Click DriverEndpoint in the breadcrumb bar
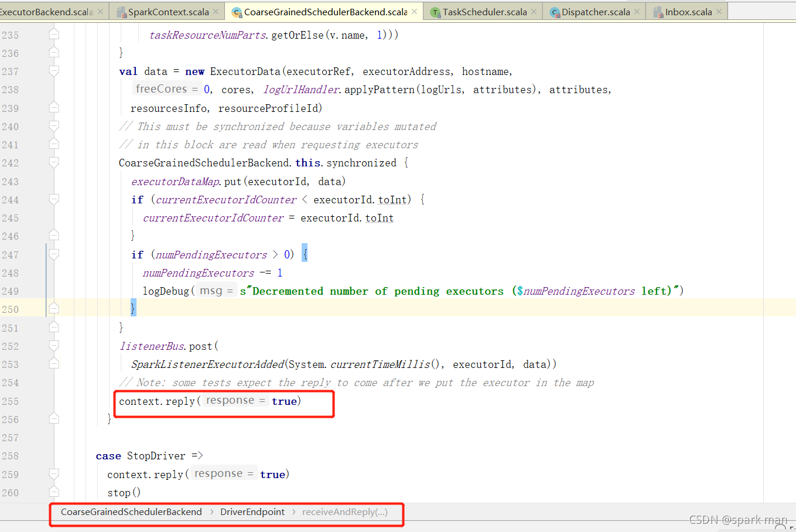The image size is (796, 532). 252,512
